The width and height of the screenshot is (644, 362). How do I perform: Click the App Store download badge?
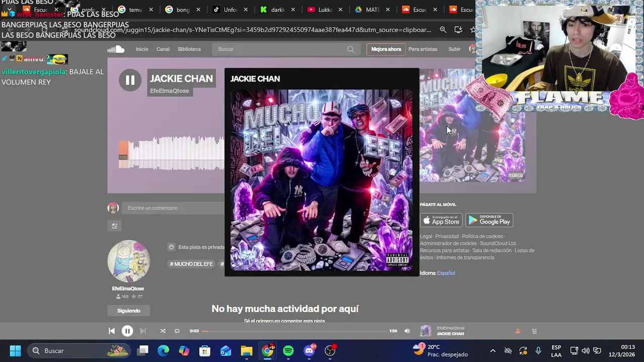(x=441, y=220)
